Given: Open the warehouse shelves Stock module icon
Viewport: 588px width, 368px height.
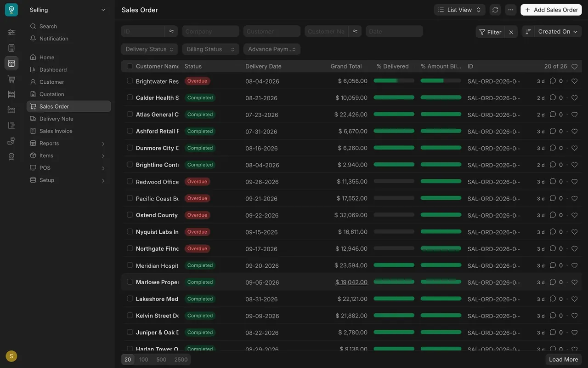Looking at the screenshot, I should click(x=11, y=94).
